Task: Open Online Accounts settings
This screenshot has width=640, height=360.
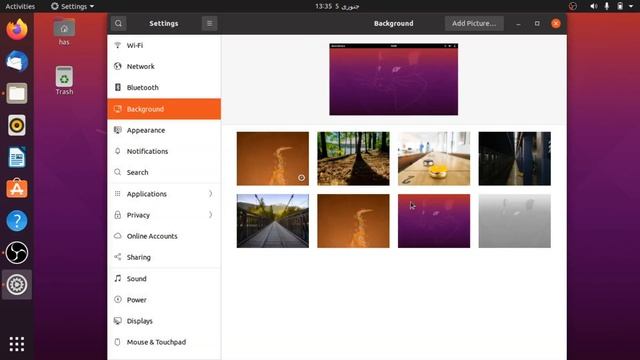Action: point(164,236)
